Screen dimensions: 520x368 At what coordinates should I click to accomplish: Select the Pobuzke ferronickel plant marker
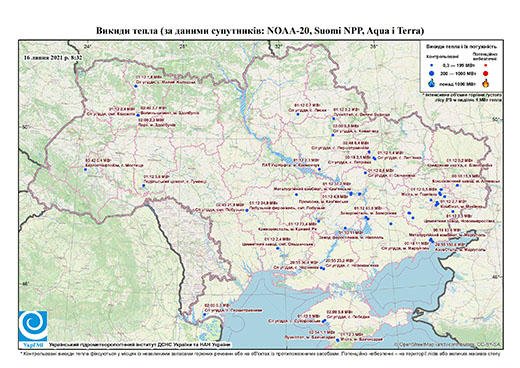click(x=247, y=210)
